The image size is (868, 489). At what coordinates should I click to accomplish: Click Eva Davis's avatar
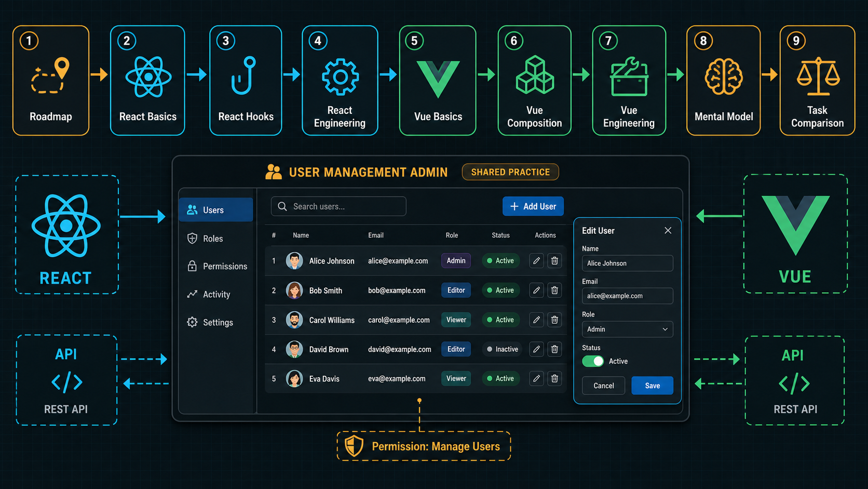coord(294,379)
